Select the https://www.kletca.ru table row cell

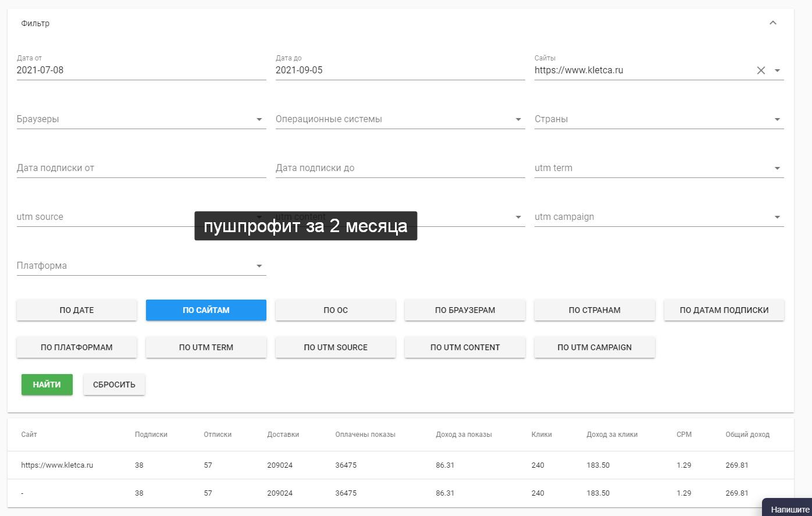[x=57, y=465]
